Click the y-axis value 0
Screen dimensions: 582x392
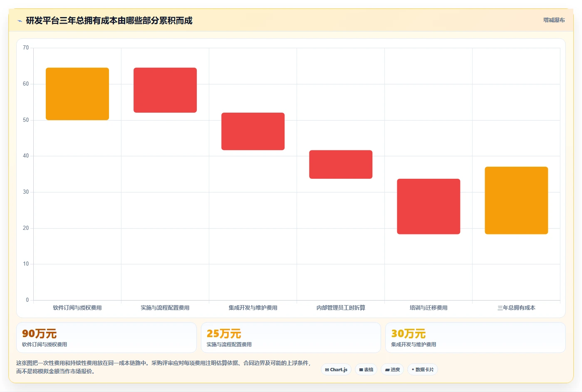click(x=27, y=300)
